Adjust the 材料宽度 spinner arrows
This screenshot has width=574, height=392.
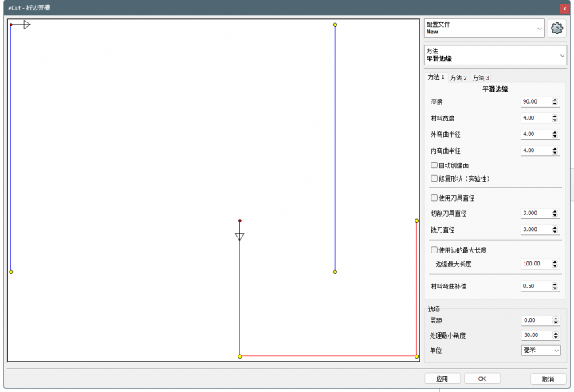(555, 118)
